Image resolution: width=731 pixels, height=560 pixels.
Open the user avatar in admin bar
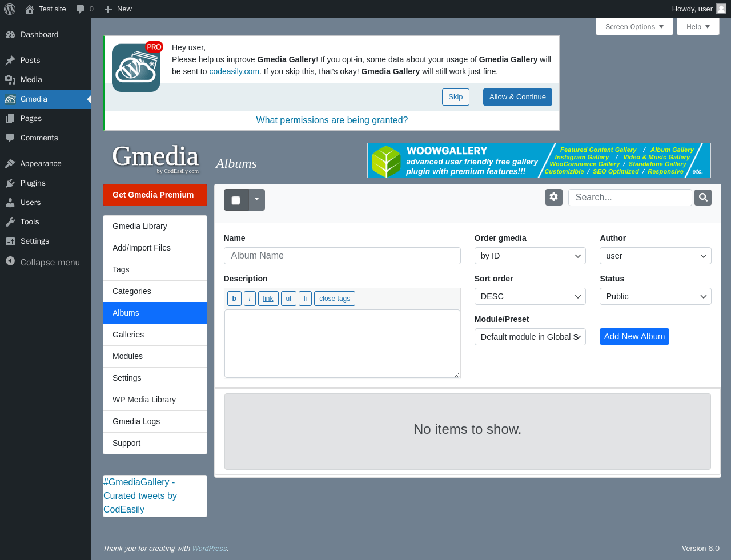pyautogui.click(x=721, y=9)
